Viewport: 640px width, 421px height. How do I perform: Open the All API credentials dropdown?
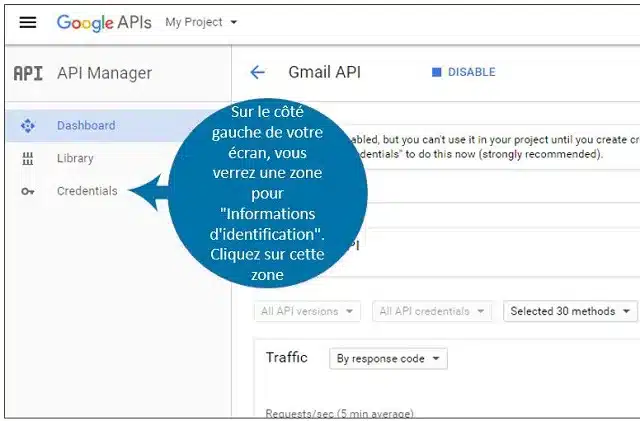[432, 311]
